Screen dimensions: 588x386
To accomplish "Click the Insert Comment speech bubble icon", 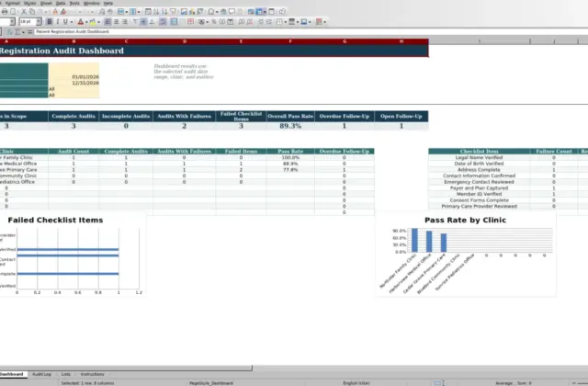I will (232, 12).
